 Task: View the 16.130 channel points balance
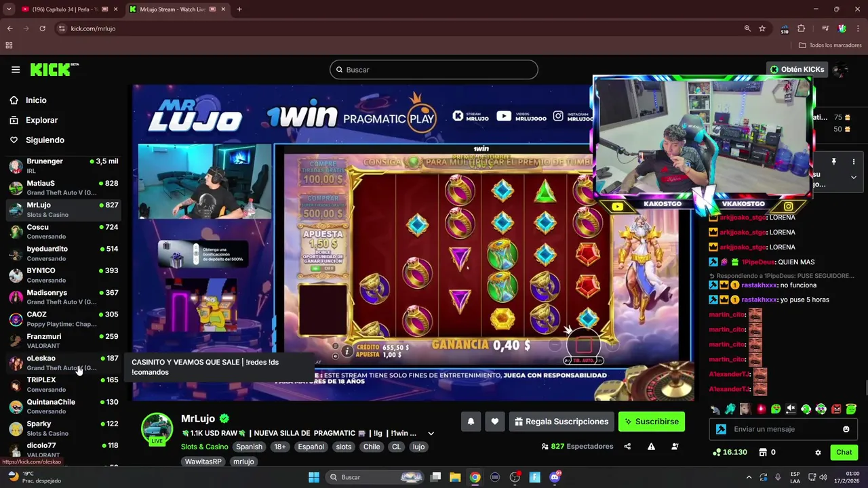click(x=730, y=452)
